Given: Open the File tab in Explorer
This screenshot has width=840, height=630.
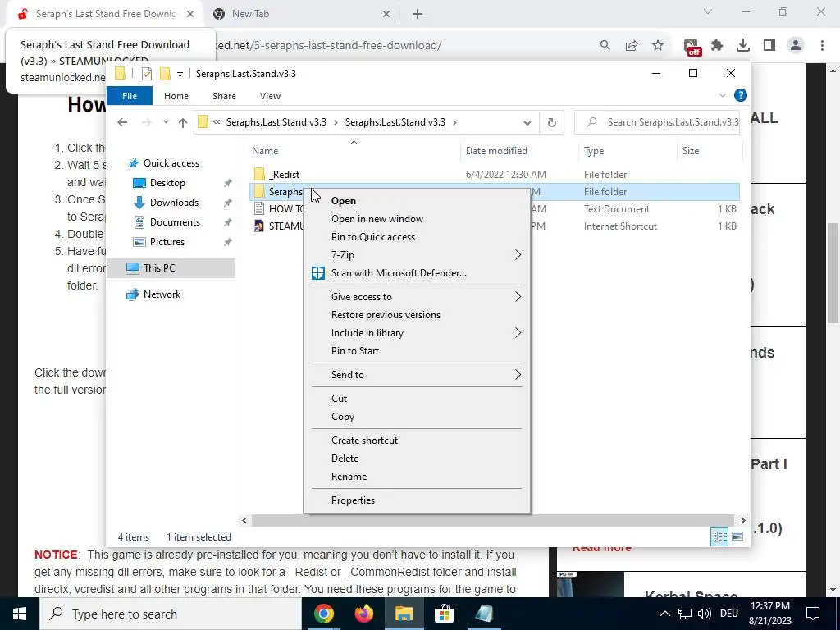Looking at the screenshot, I should (x=130, y=96).
